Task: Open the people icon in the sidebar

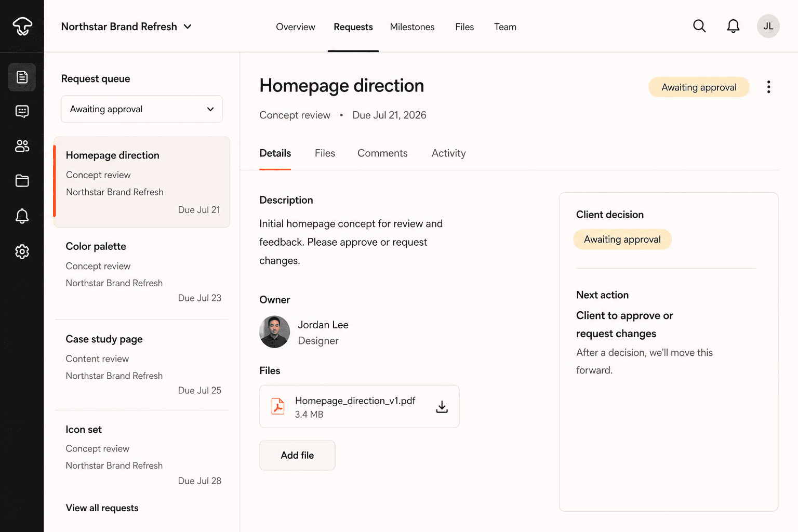Action: [x=22, y=146]
